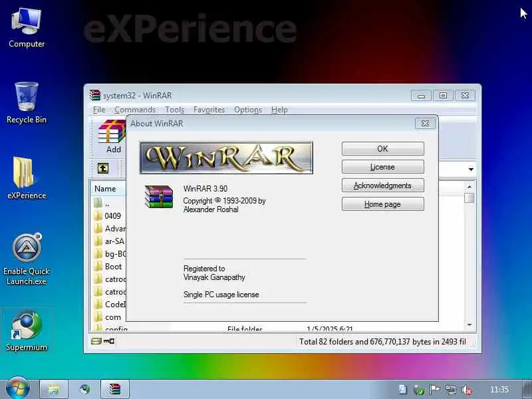Open the Tools menu
532x399 pixels.
[x=174, y=110]
